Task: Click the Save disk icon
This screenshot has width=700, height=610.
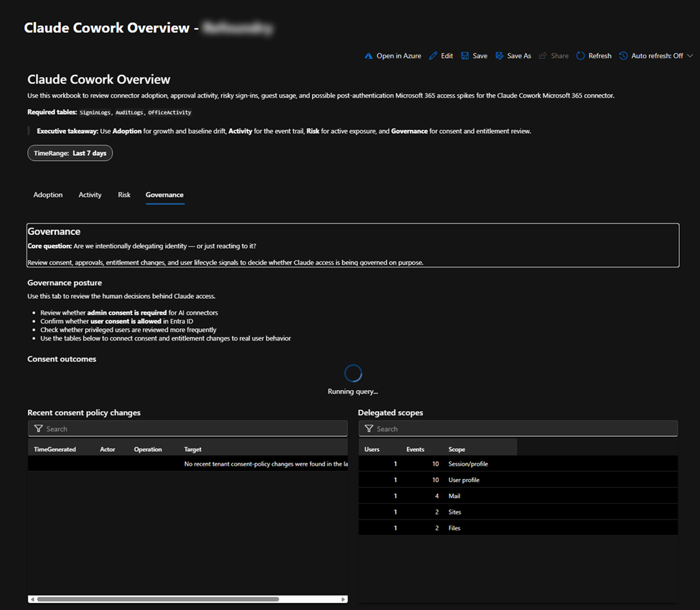Action: (465, 56)
